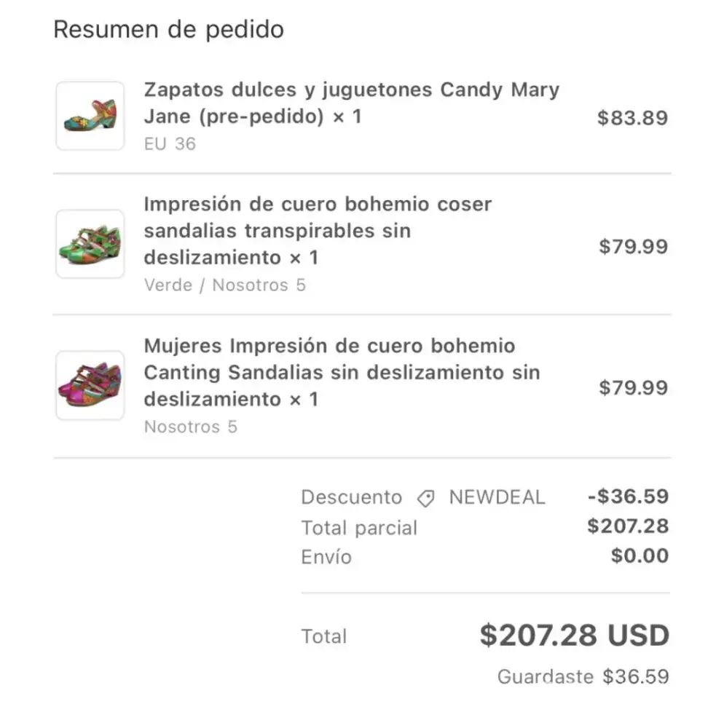The height and width of the screenshot is (728, 724).
Task: Click the Verde / Nosotros 5 variant text
Action: coord(224,285)
